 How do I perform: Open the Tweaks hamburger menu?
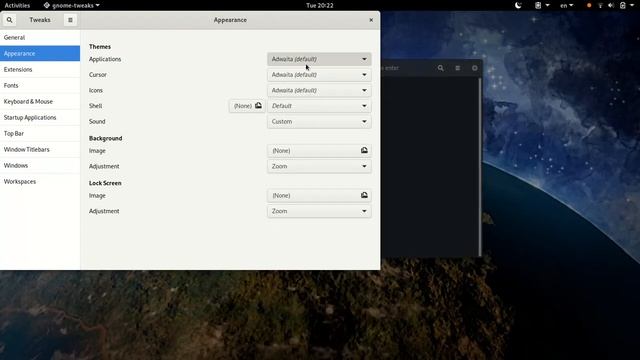[x=70, y=20]
